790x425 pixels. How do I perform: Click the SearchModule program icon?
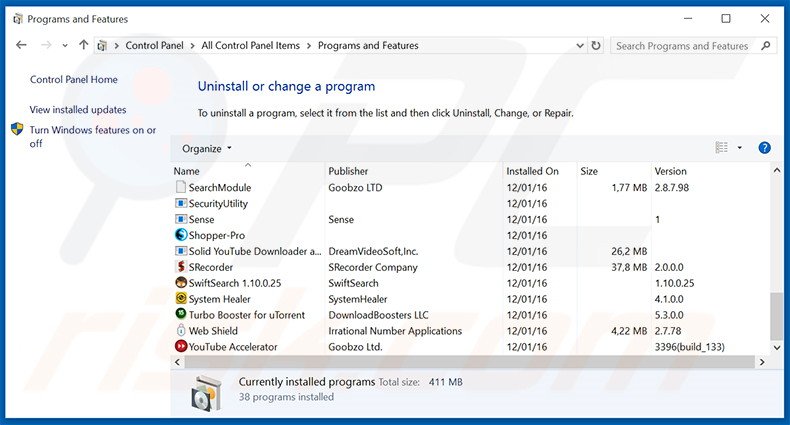180,187
